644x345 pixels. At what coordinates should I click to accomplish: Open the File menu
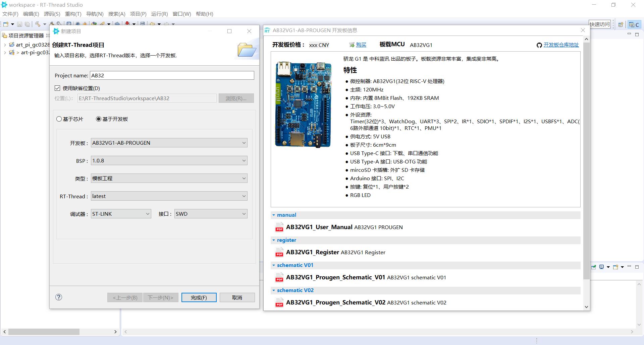click(10, 14)
